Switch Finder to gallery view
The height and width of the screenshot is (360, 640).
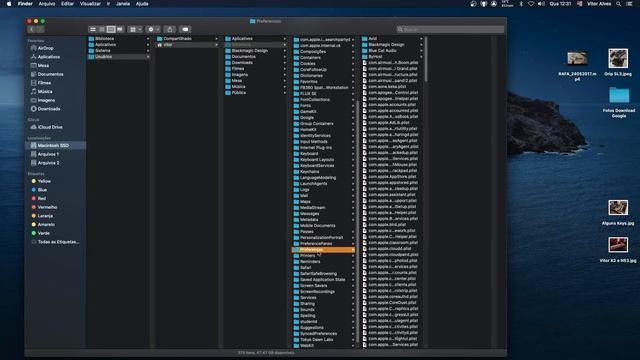click(120, 29)
